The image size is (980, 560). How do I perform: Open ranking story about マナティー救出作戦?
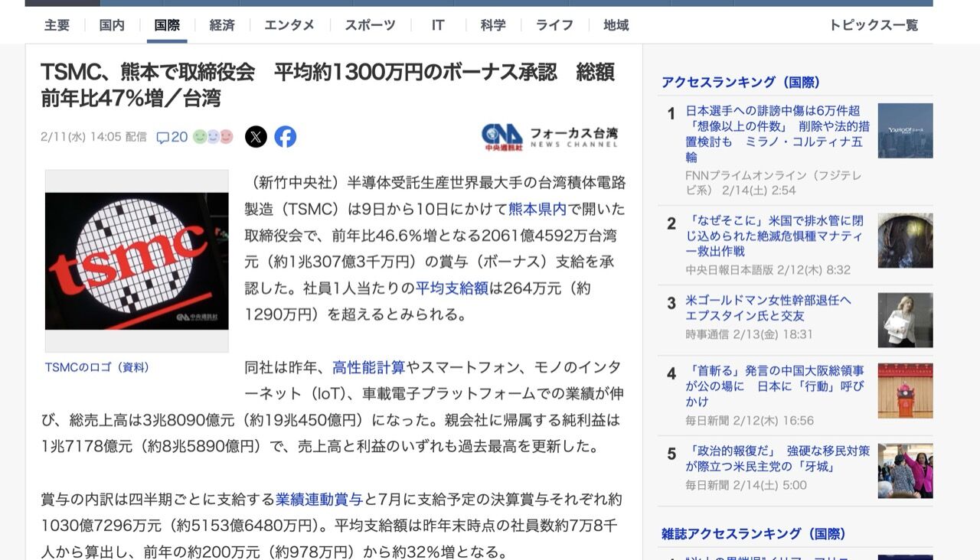775,236
